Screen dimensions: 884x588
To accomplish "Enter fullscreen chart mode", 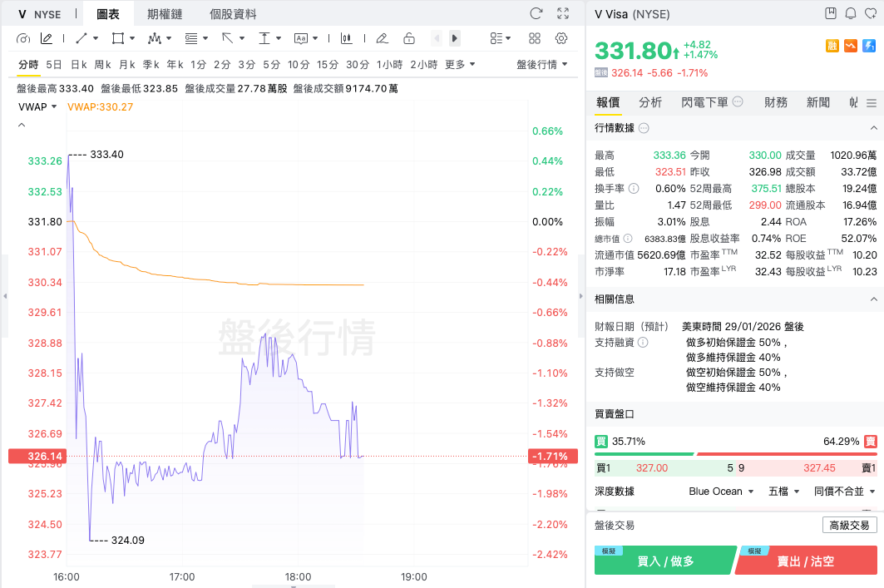I will (563, 13).
